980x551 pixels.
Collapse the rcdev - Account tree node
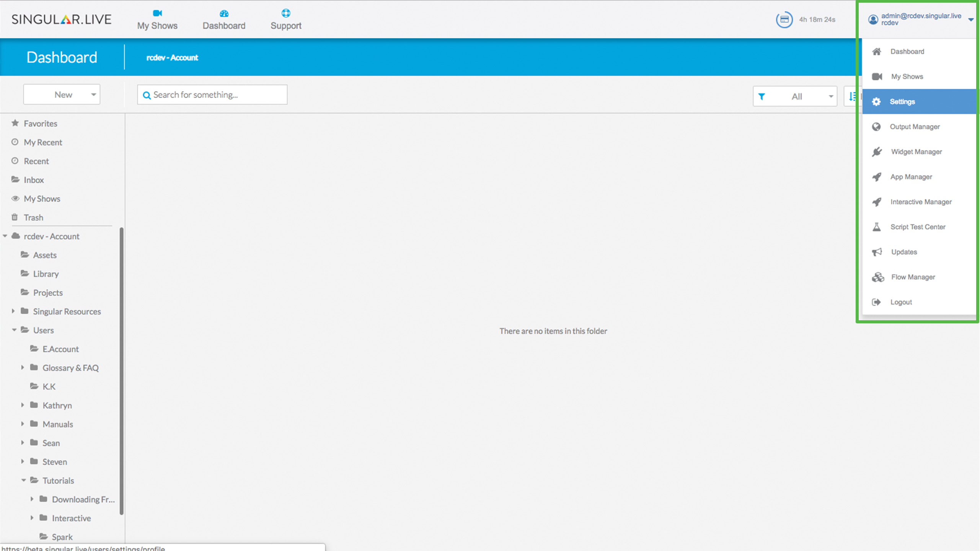(x=5, y=236)
